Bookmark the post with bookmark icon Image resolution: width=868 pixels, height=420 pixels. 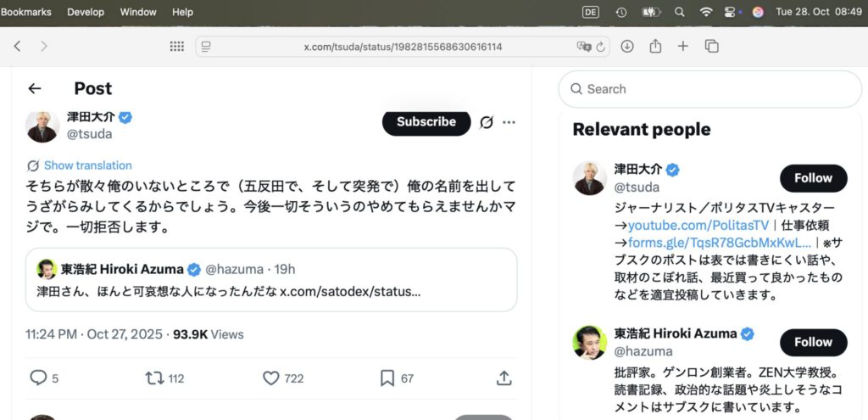387,378
